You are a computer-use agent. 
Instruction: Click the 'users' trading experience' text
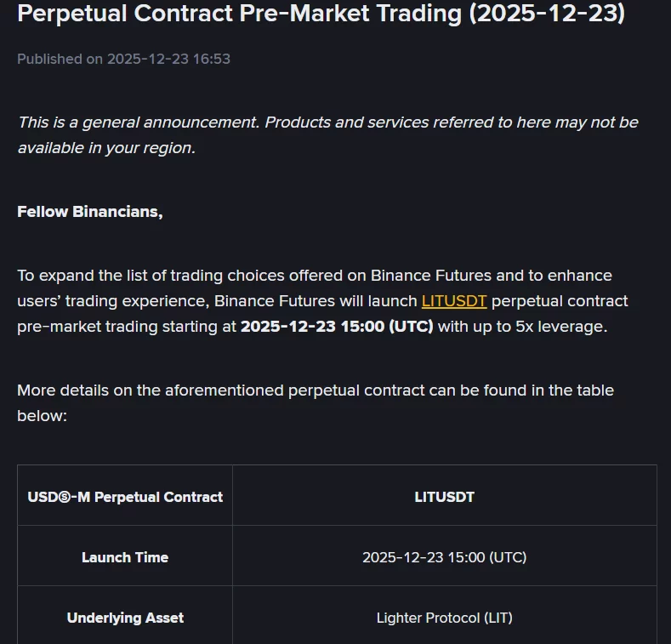tap(112, 301)
